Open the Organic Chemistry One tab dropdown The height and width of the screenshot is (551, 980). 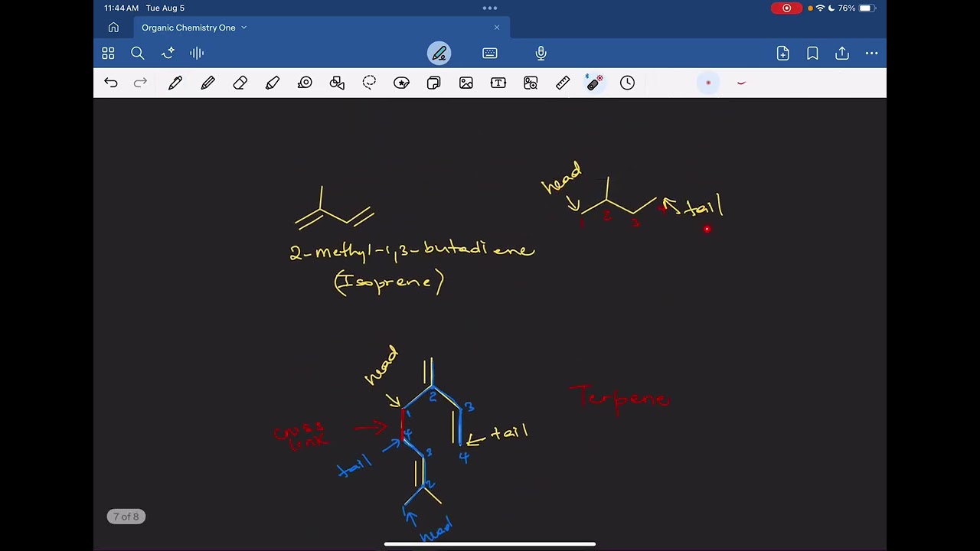coord(244,28)
